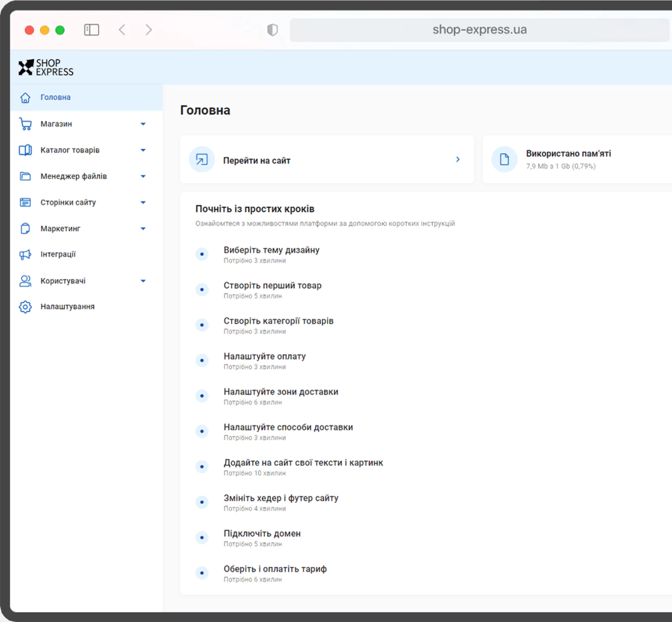Viewport: 672px width, 622px height.
Task: Click the bullet icon beside Змініть хедер і футер
Action: (x=202, y=502)
